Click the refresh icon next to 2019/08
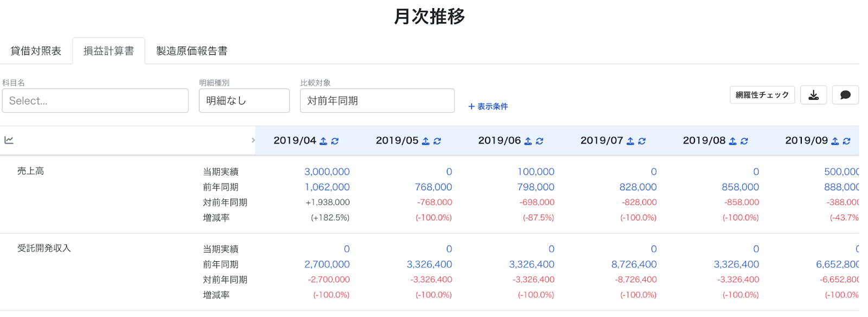The image size is (868, 317). (x=744, y=141)
